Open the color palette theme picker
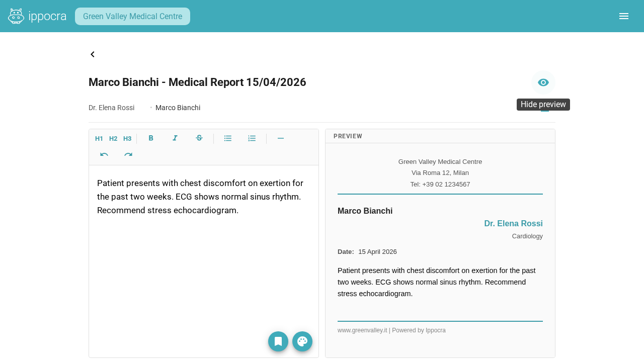The height and width of the screenshot is (362, 644). (302, 341)
